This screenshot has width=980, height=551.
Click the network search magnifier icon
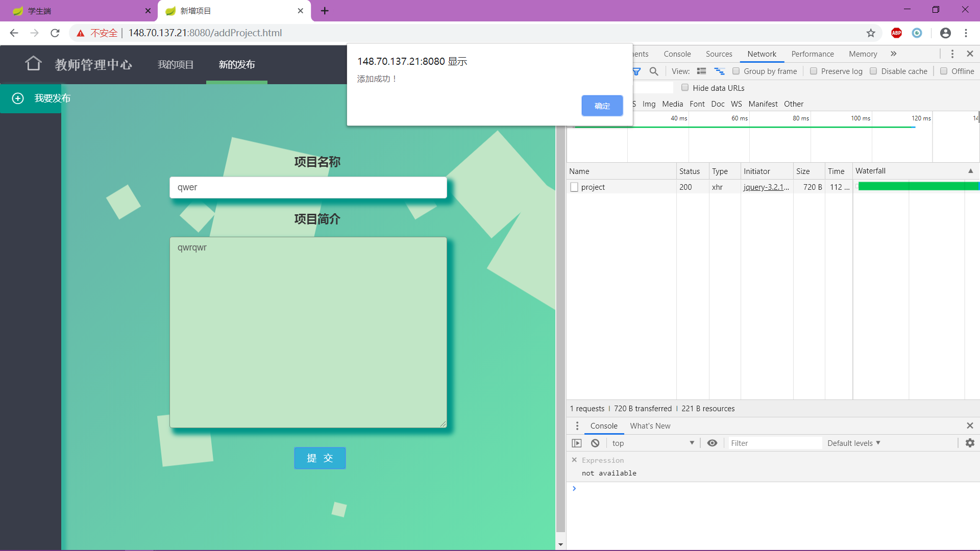point(654,71)
